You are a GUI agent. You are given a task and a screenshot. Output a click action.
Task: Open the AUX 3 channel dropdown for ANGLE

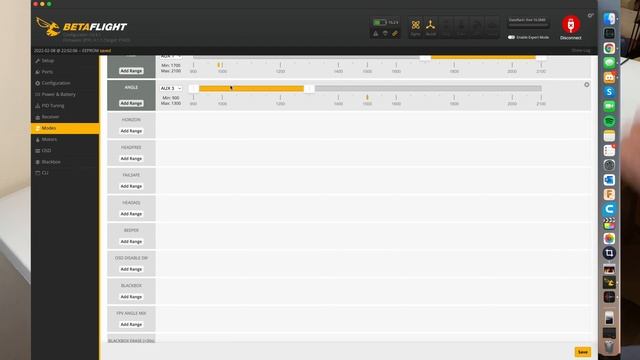(171, 88)
